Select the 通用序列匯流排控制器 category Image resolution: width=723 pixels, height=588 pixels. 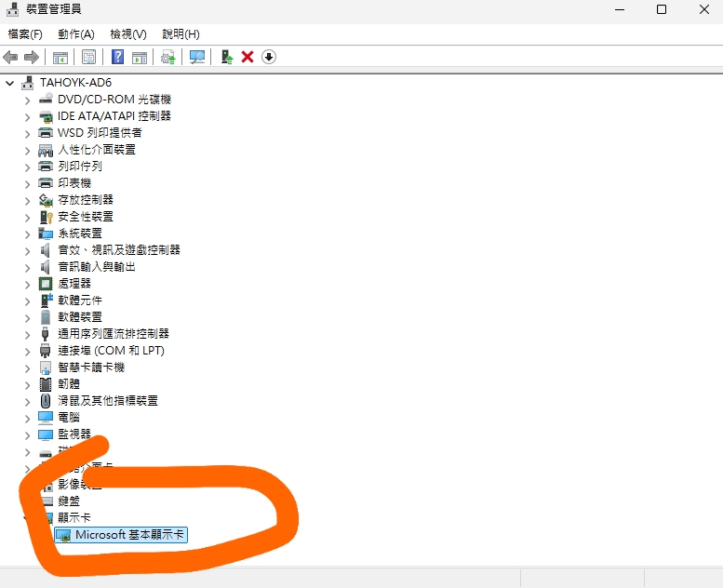113,334
